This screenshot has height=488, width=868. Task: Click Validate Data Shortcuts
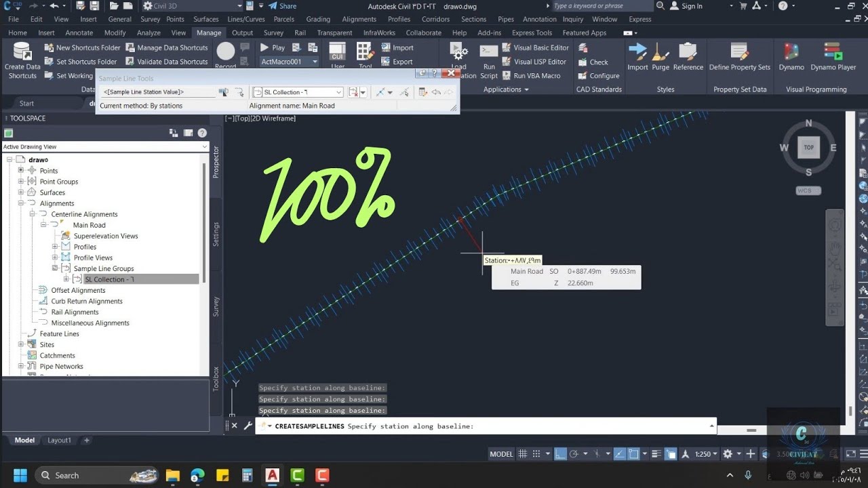coord(166,61)
